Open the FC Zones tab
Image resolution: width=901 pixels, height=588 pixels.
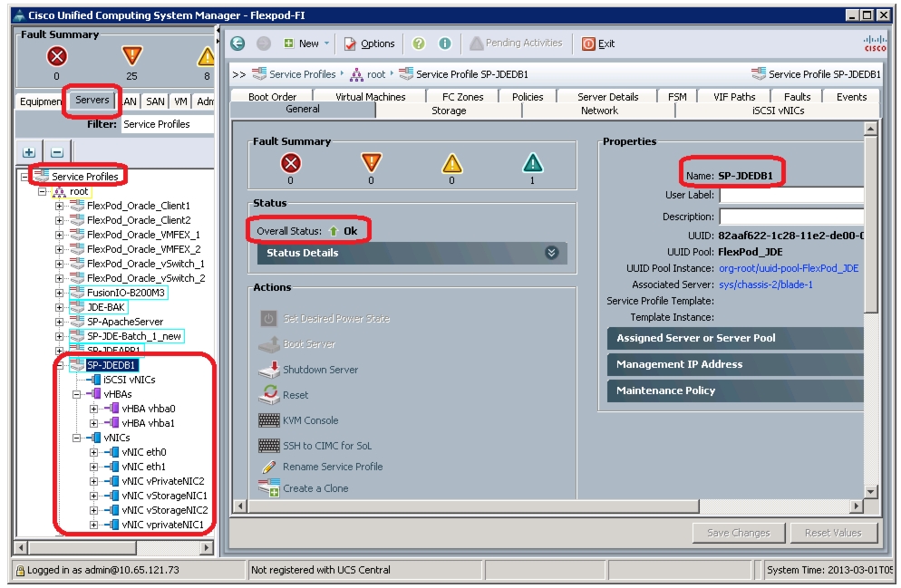tap(462, 96)
